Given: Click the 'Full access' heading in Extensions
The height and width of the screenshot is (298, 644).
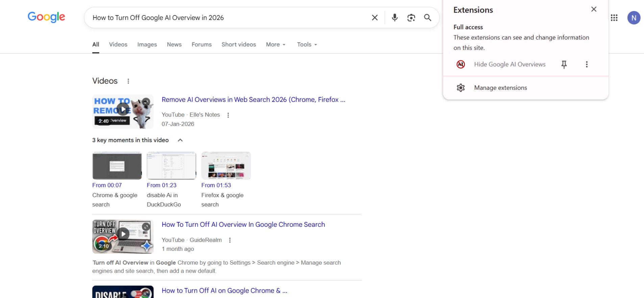Looking at the screenshot, I should pos(468,27).
